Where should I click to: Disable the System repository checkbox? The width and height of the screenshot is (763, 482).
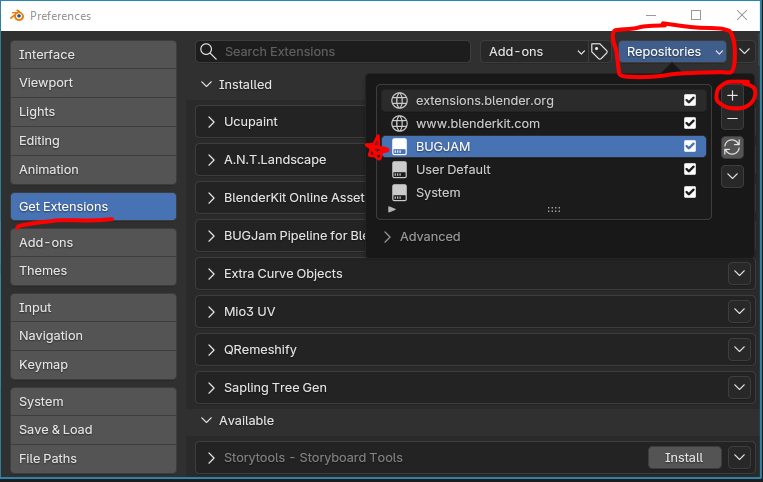coord(690,193)
